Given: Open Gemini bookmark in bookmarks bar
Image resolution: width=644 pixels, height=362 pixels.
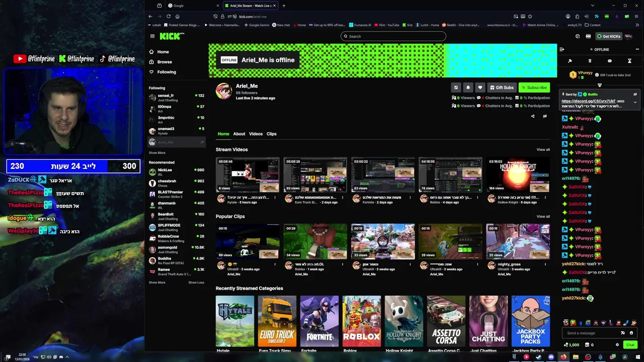Looking at the screenshot, I should point(257,25).
